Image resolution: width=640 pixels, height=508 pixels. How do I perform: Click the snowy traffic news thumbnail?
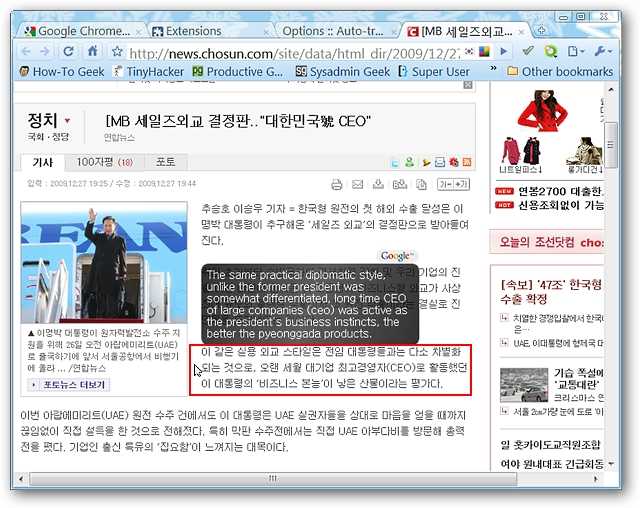[x=524, y=385]
